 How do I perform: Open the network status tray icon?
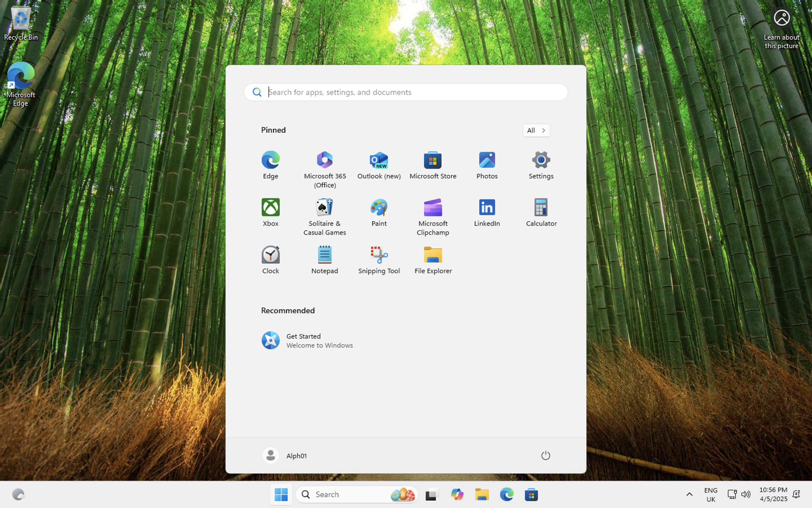click(x=732, y=494)
